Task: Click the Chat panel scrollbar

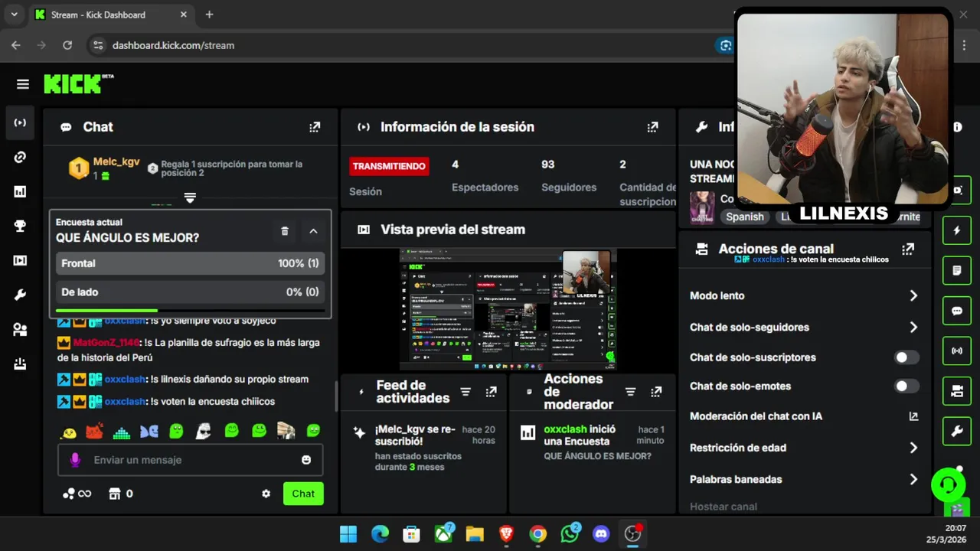Action: tap(335, 395)
